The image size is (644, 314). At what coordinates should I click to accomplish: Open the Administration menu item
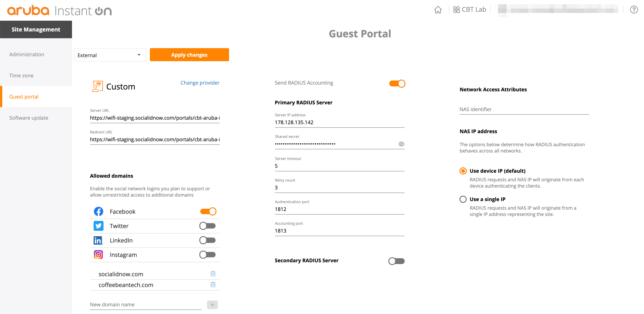click(x=27, y=54)
